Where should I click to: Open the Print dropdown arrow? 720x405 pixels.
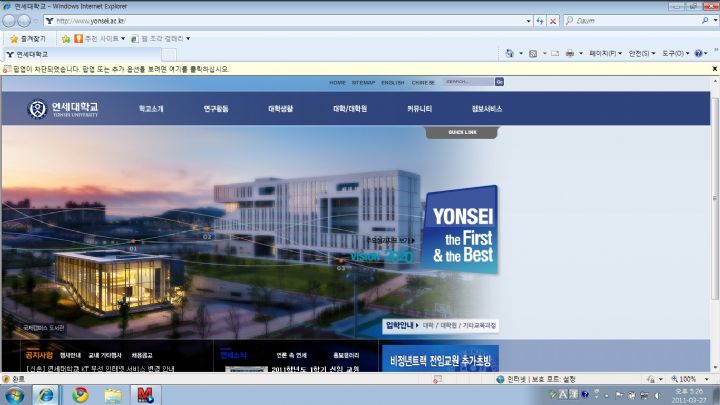pos(581,54)
